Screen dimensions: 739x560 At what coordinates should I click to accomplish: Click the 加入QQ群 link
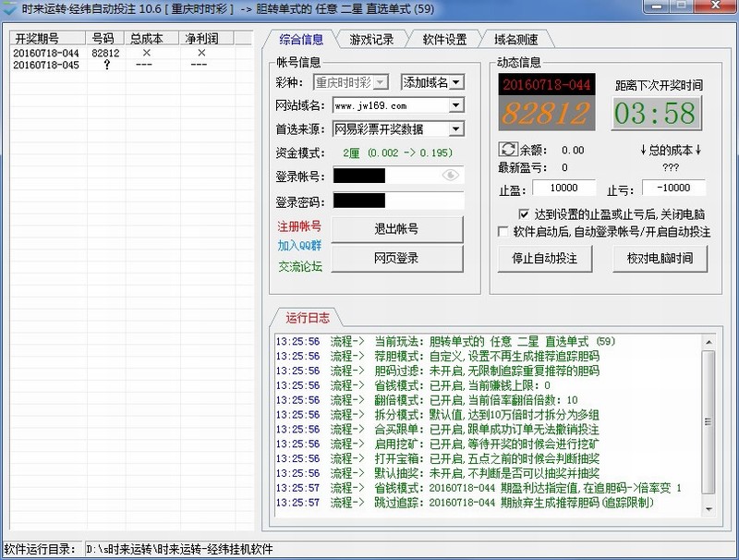pos(299,246)
